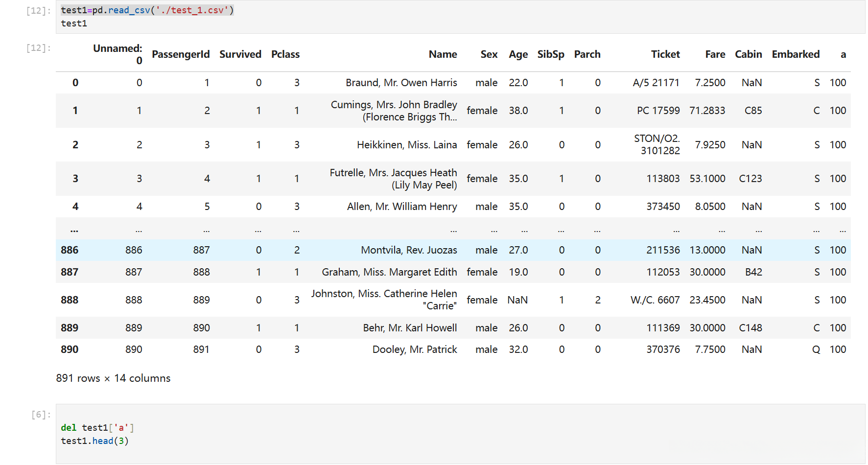The image size is (868, 465).
Task: Click the Cabin column header
Action: 749,54
